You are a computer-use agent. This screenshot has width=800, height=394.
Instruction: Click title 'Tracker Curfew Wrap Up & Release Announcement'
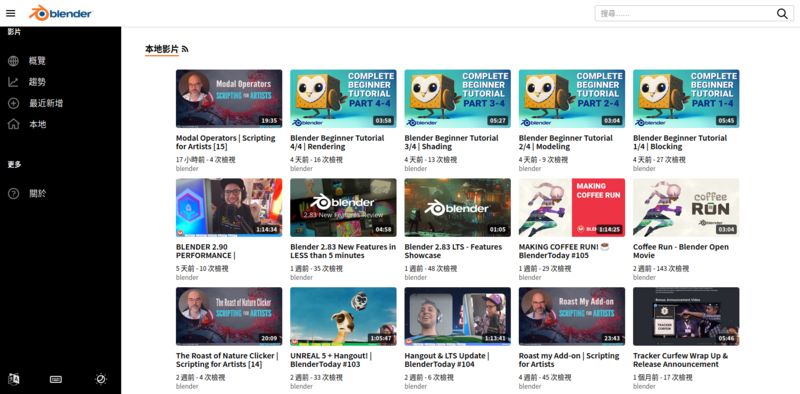click(x=681, y=360)
